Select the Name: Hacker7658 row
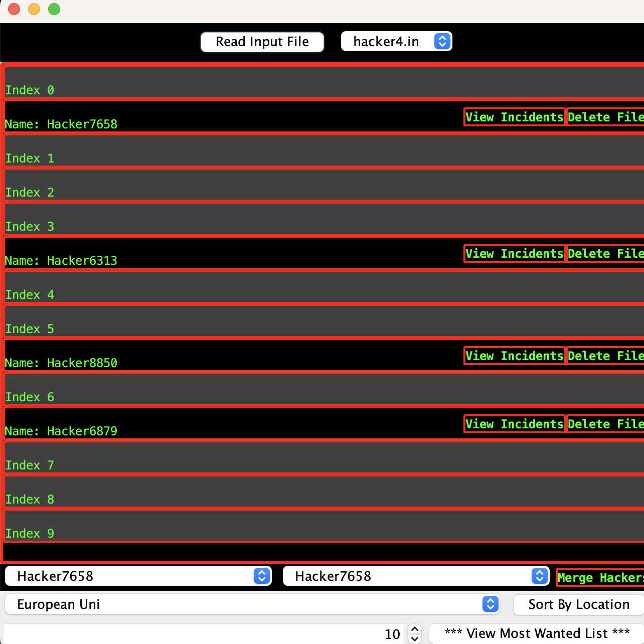 click(324, 117)
